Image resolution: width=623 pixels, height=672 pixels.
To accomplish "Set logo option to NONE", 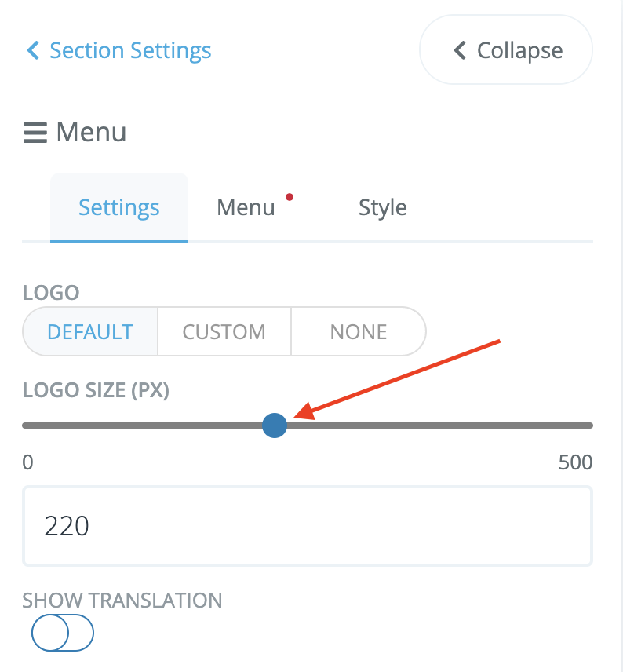I will pyautogui.click(x=358, y=331).
